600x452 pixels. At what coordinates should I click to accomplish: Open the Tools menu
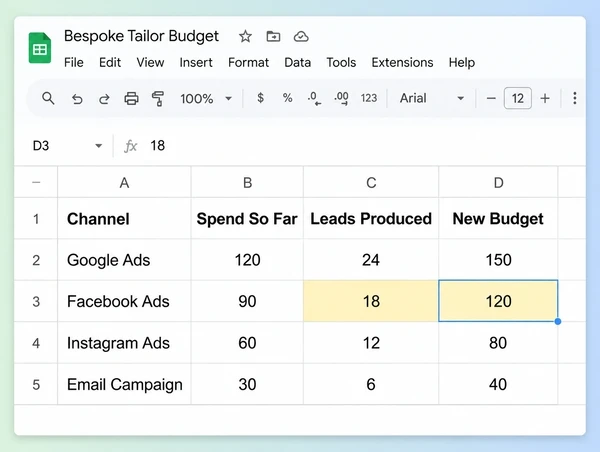pos(341,62)
